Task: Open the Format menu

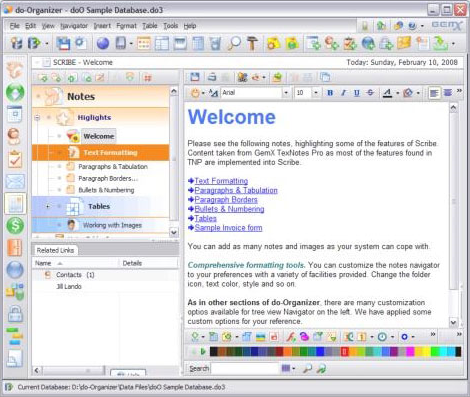Action: [126, 26]
